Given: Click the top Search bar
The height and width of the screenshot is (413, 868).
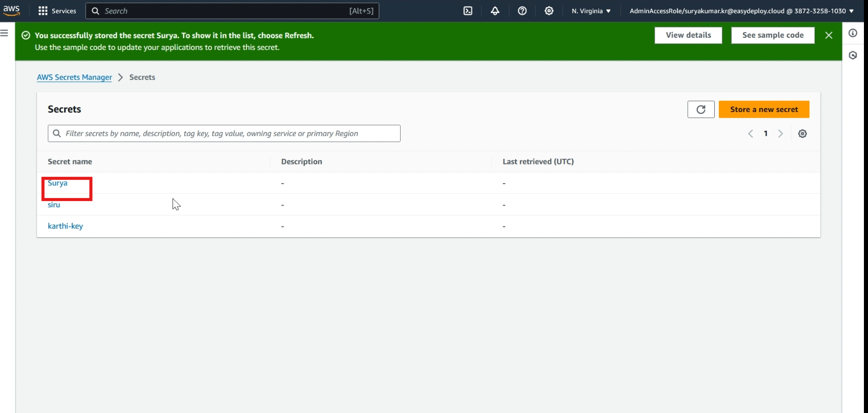Looking at the screenshot, I should tap(232, 11).
